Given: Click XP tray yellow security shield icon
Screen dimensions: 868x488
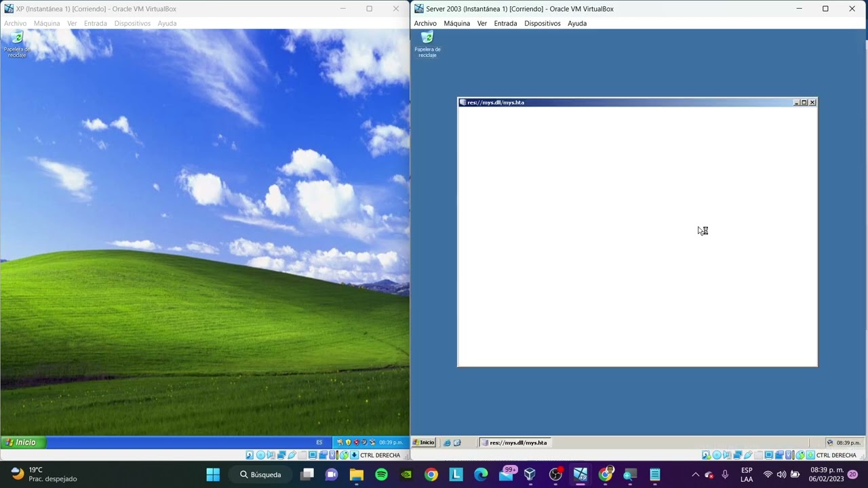Looking at the screenshot, I should coord(349,443).
